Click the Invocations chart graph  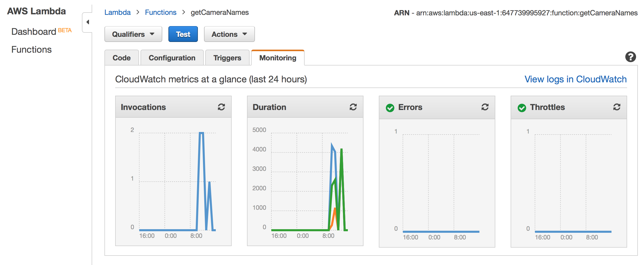click(177, 182)
